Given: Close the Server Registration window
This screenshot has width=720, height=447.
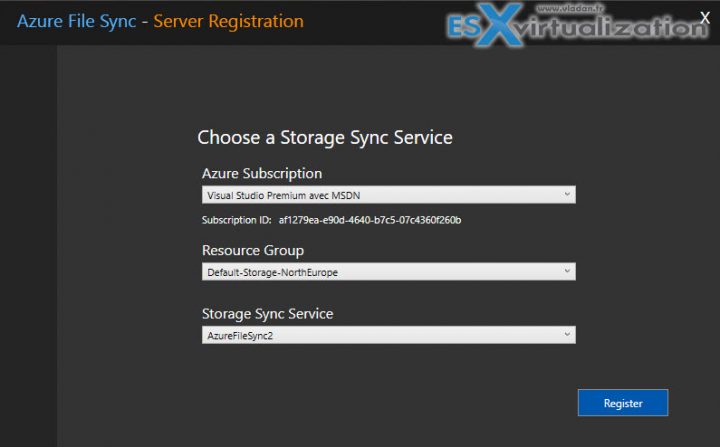Looking at the screenshot, I should coord(704,16).
